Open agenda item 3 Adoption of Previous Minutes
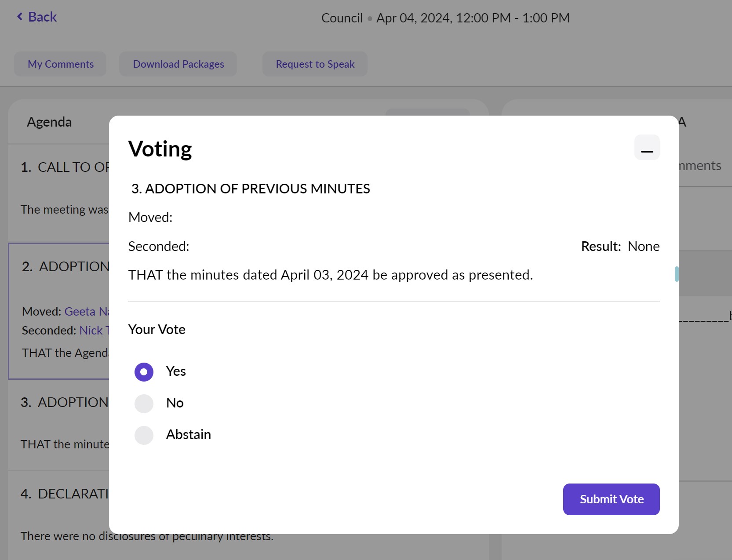The image size is (732, 560). [x=65, y=402]
